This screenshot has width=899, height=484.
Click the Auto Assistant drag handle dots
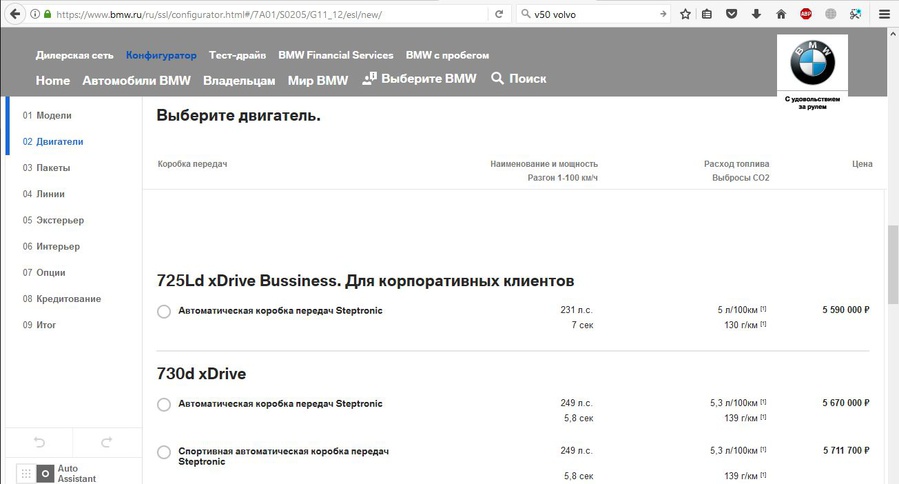[26, 474]
